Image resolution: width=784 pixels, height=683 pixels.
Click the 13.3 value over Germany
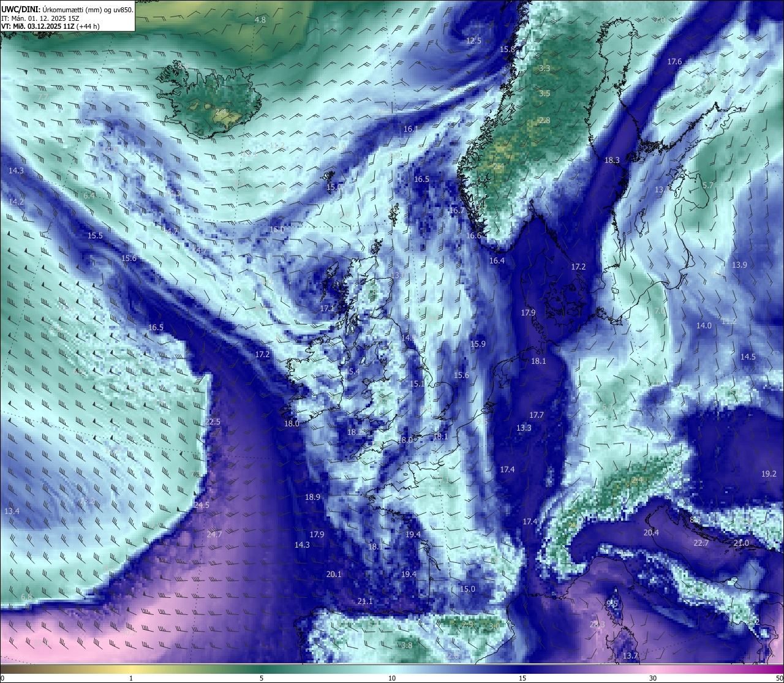[524, 428]
